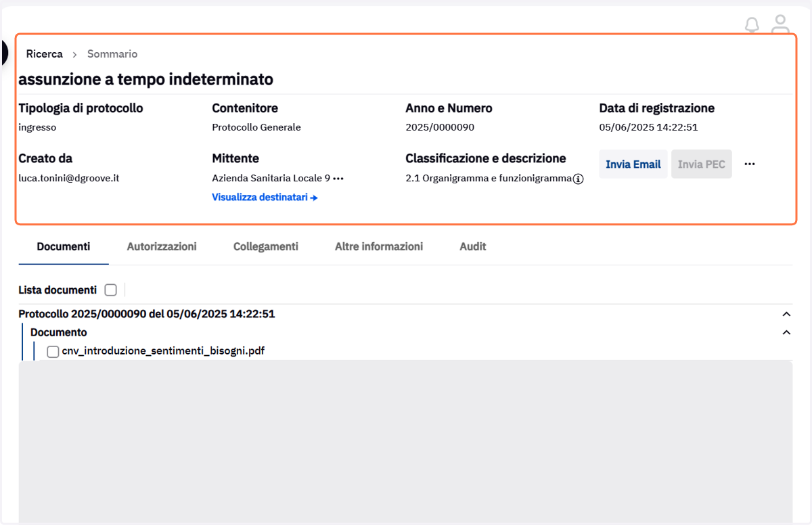The width and height of the screenshot is (812, 525).
Task: Click the Documento row label
Action: [x=59, y=333]
